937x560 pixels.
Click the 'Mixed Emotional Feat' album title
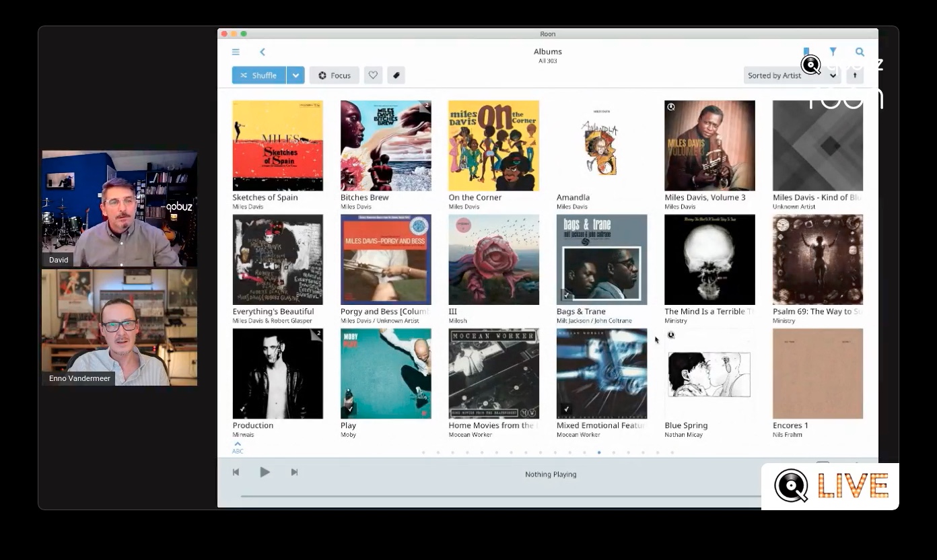point(601,425)
